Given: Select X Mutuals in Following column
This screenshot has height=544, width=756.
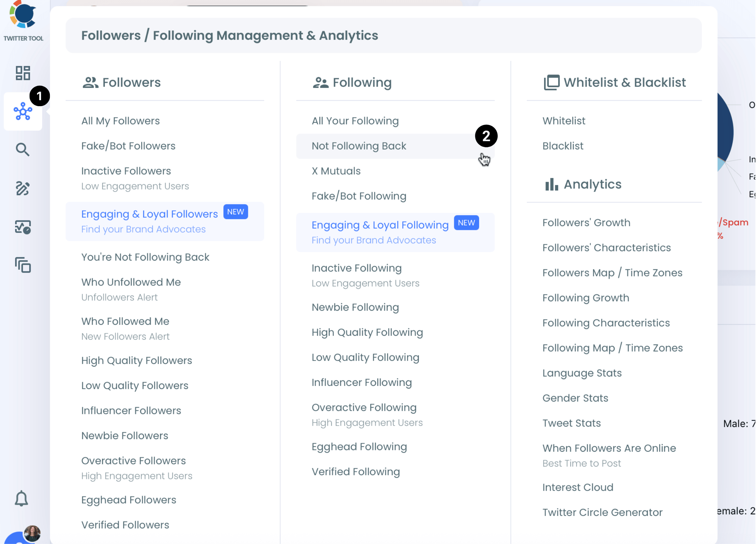Looking at the screenshot, I should pos(336,171).
